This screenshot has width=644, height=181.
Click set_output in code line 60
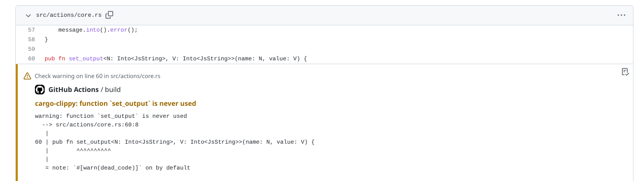pyautogui.click(x=86, y=58)
